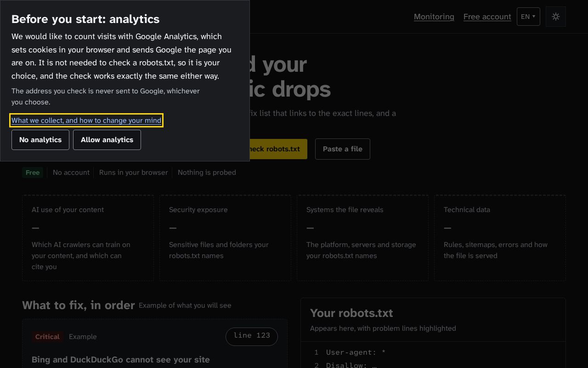
Task: Select the 'Systems the file reveals' card
Action: pyautogui.click(x=362, y=238)
